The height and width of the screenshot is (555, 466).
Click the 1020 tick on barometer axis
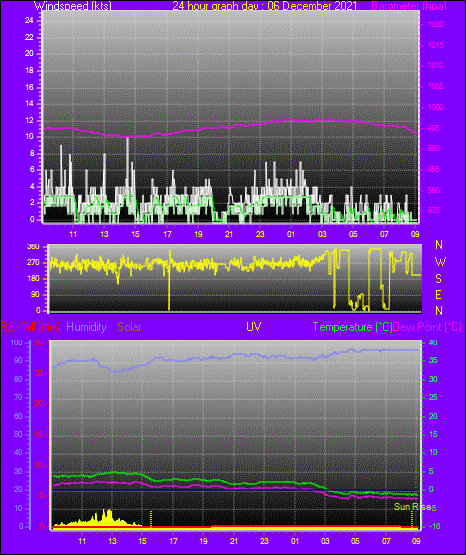tap(436, 25)
